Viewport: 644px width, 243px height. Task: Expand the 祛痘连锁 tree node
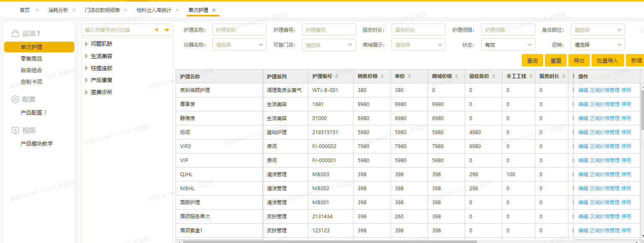pyautogui.click(x=86, y=68)
